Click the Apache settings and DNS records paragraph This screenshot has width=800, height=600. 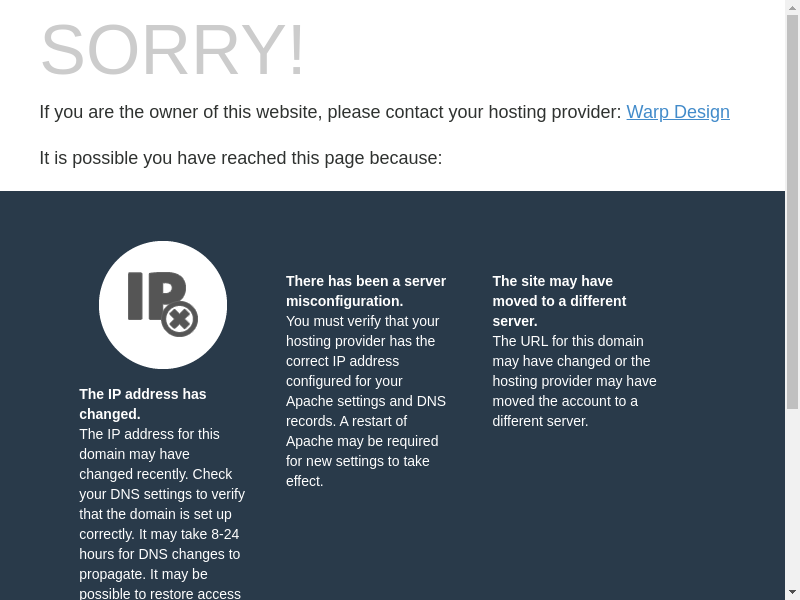pos(366,401)
